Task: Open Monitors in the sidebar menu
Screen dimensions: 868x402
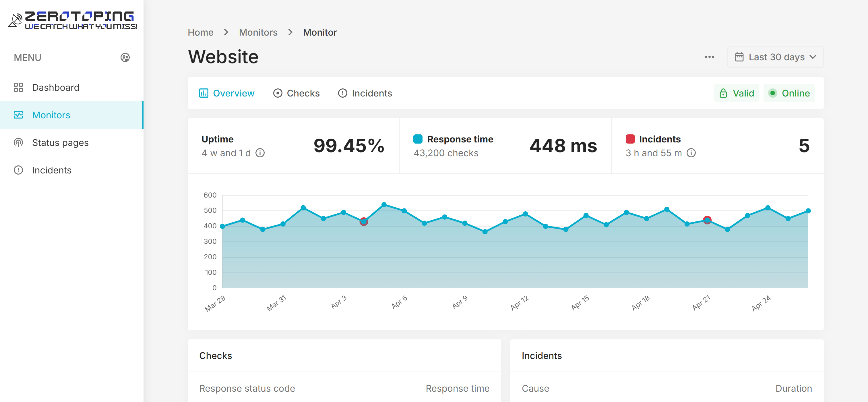Action: tap(51, 115)
